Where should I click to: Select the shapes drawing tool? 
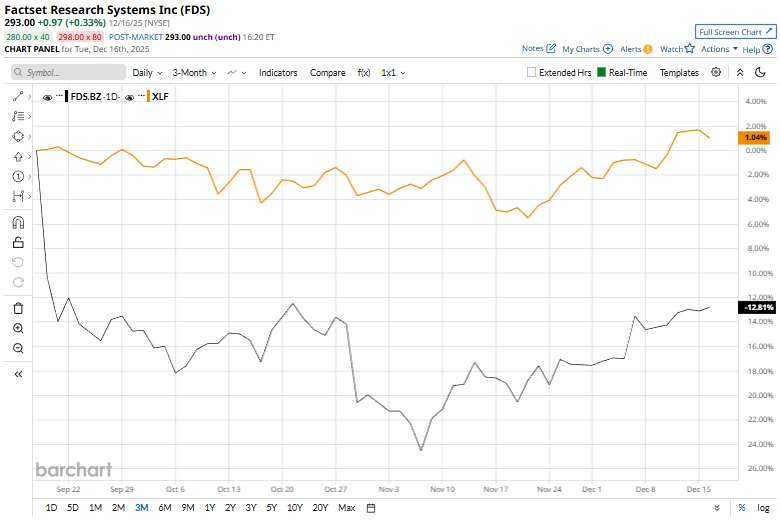(x=18, y=136)
